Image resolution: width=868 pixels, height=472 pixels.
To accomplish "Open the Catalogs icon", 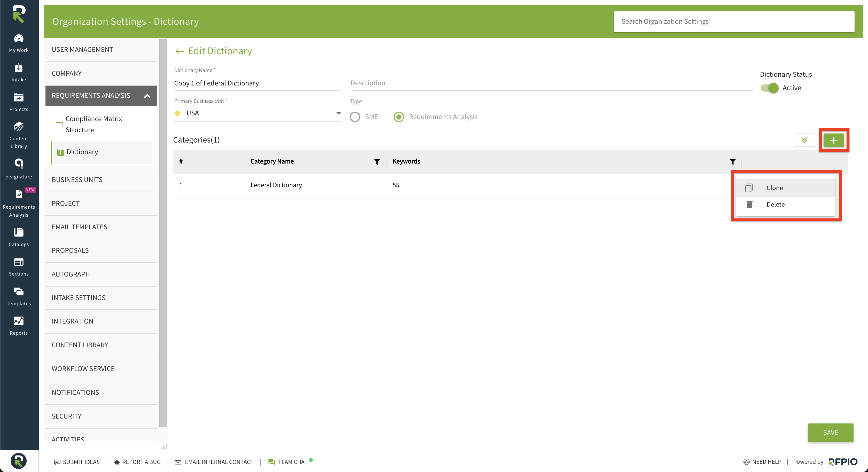I will pos(19,232).
